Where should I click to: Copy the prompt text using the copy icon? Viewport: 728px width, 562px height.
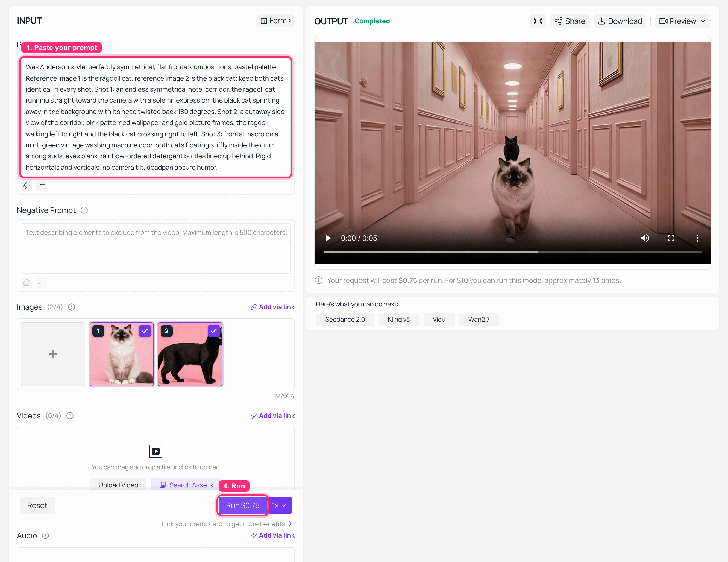point(41,186)
